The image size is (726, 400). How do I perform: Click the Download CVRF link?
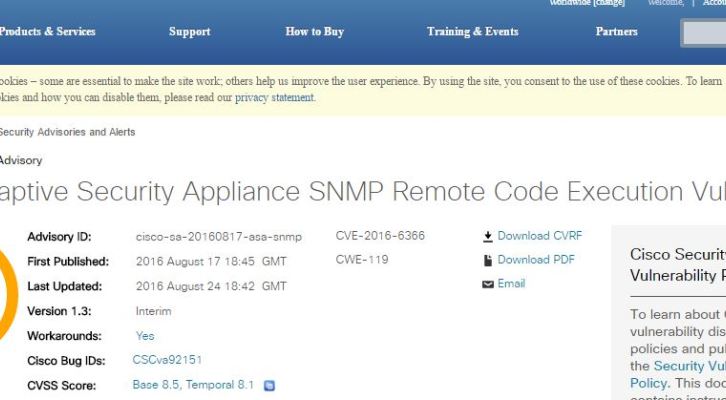[x=539, y=236]
